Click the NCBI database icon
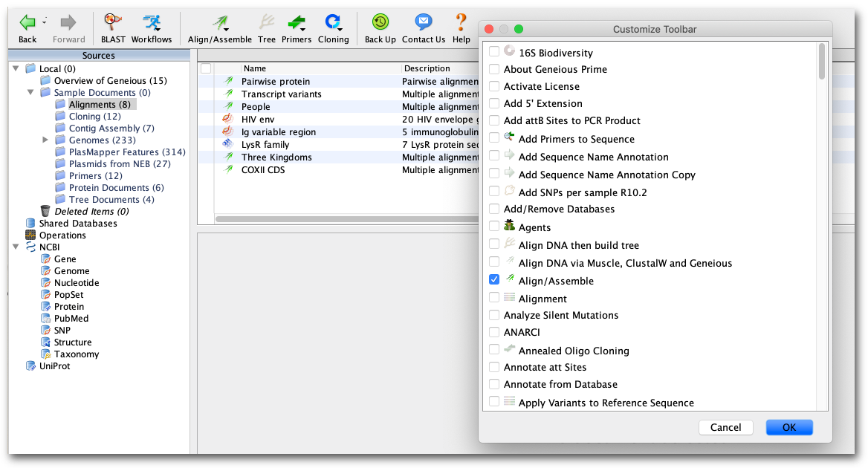Viewport: 868px width, 468px height. [x=30, y=247]
